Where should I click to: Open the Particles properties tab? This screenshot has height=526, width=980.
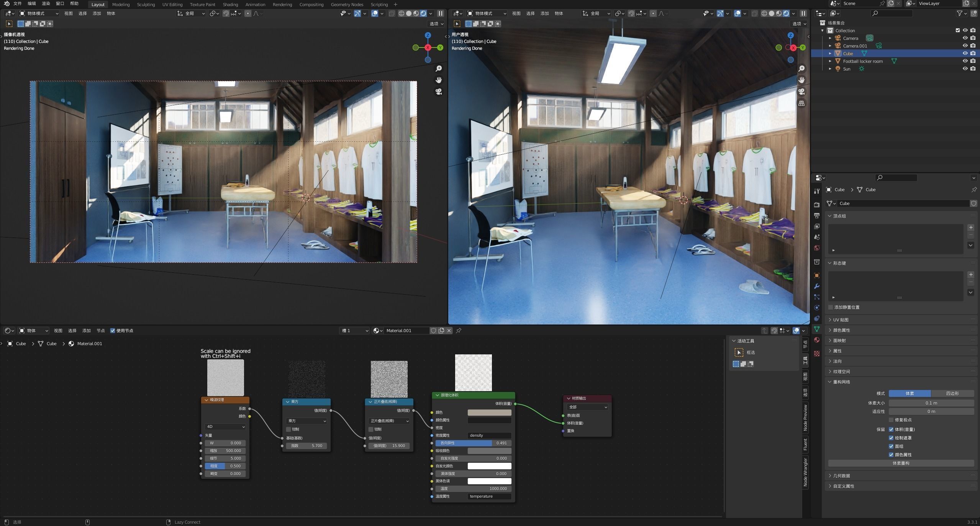click(816, 297)
